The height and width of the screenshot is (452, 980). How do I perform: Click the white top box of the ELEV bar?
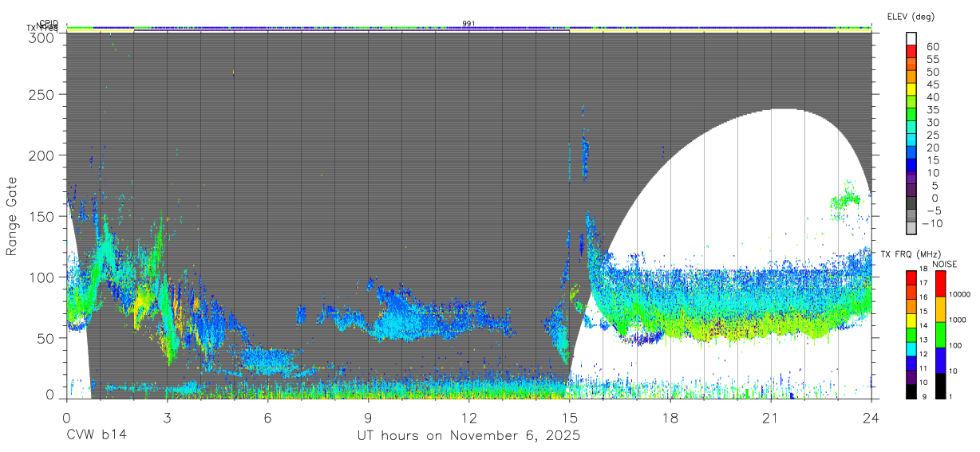(x=911, y=38)
